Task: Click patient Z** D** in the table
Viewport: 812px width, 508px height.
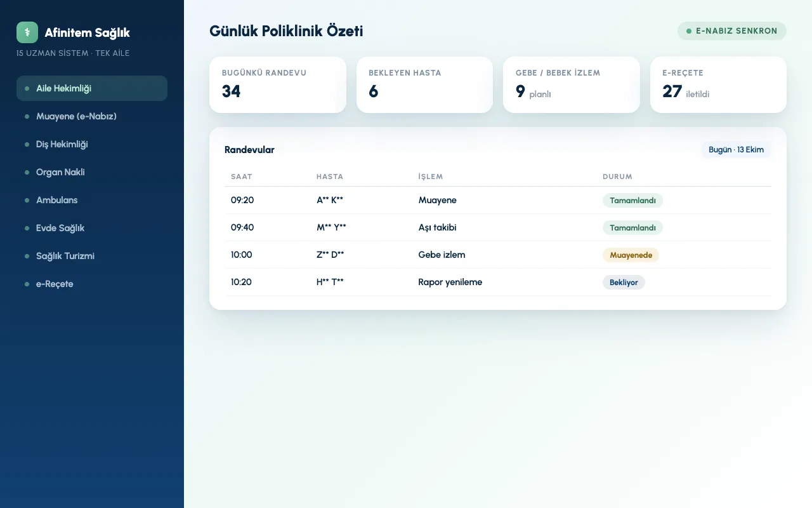Action: click(x=331, y=255)
